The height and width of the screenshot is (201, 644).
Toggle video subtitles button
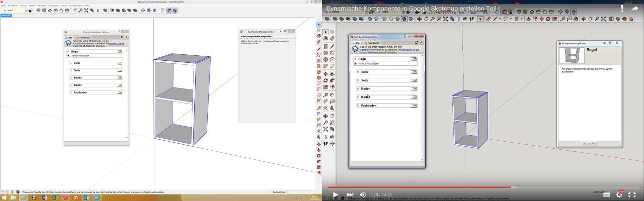[606, 194]
